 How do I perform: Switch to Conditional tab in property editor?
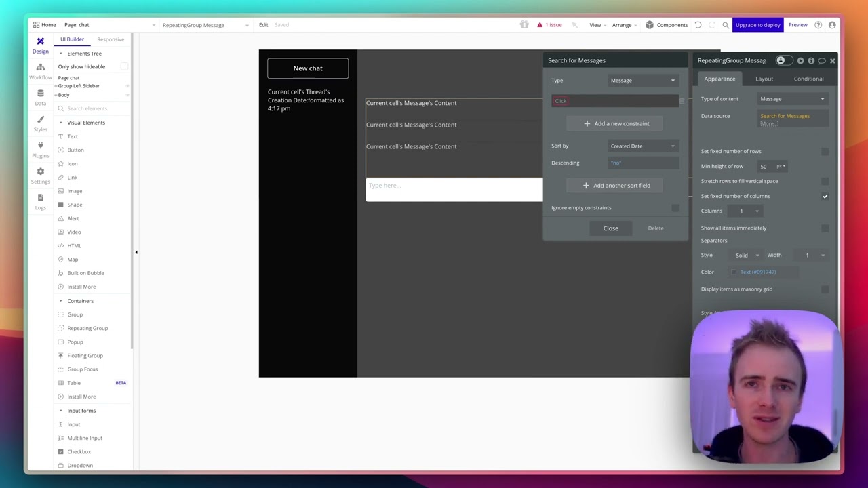pyautogui.click(x=808, y=79)
